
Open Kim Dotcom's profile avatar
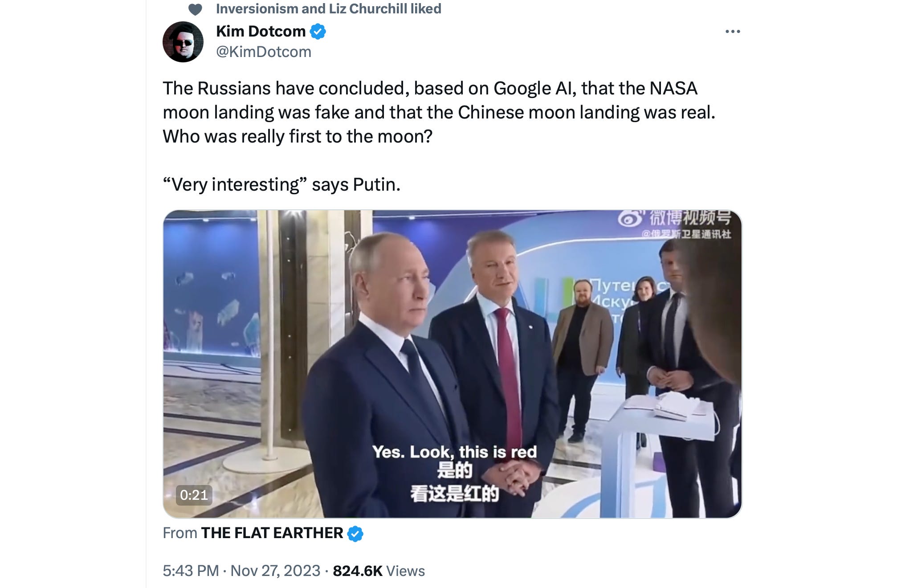(183, 42)
